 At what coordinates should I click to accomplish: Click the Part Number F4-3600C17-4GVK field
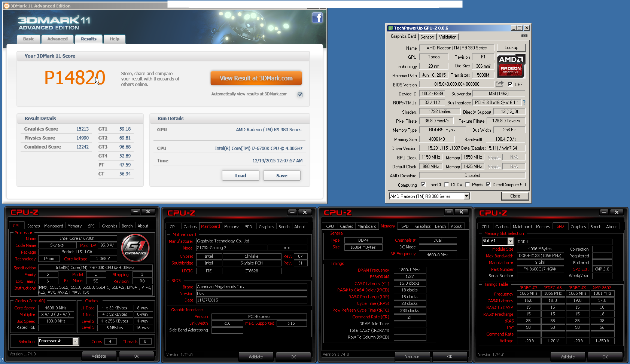[540, 269]
